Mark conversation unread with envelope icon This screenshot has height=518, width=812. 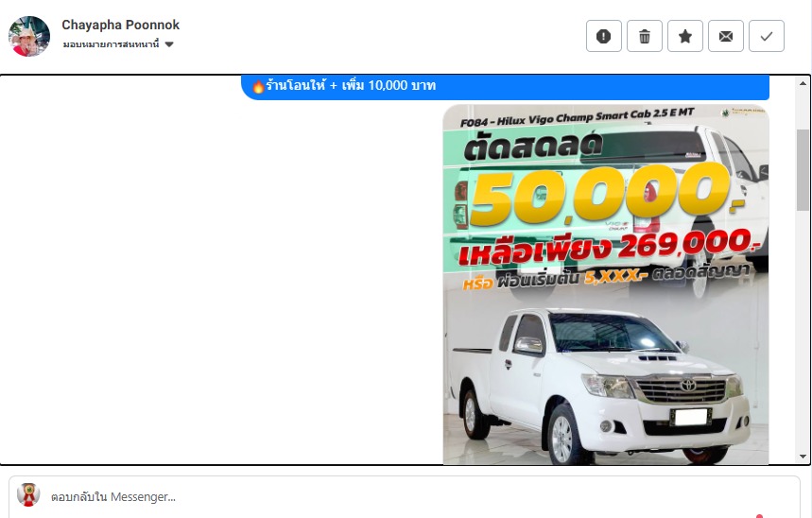tap(726, 36)
